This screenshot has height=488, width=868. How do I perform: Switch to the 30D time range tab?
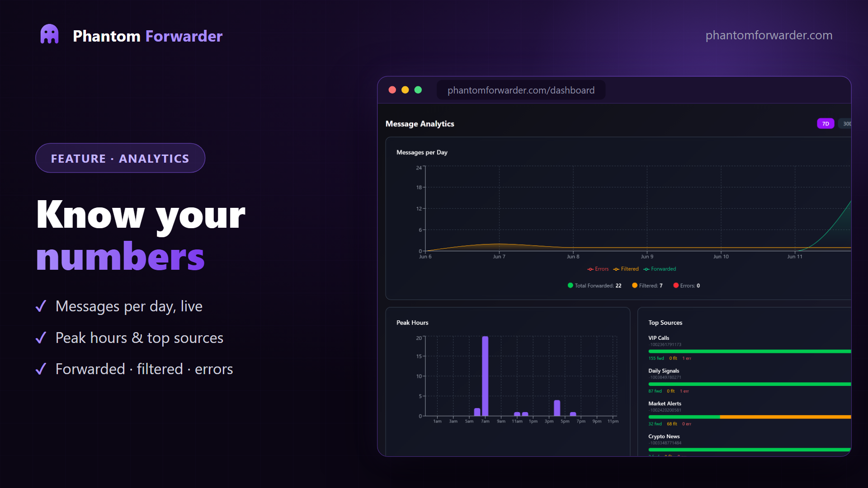(844, 123)
